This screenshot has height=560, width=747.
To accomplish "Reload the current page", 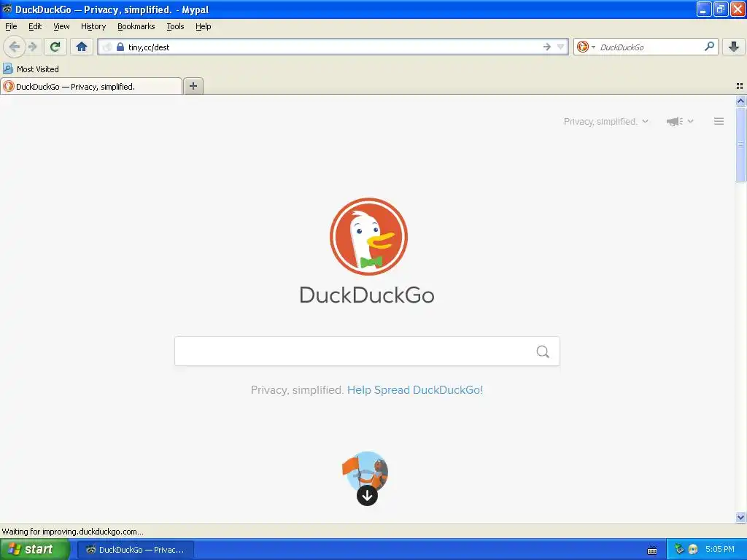I will click(55, 47).
